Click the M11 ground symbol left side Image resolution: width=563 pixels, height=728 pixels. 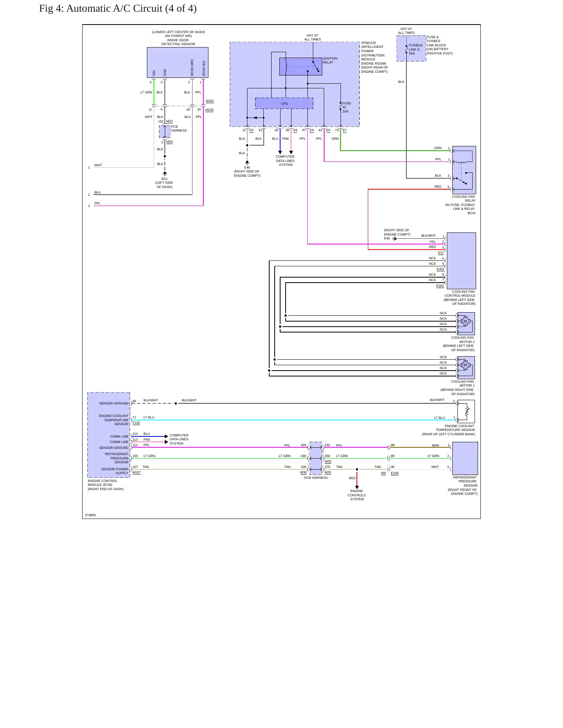(165, 173)
